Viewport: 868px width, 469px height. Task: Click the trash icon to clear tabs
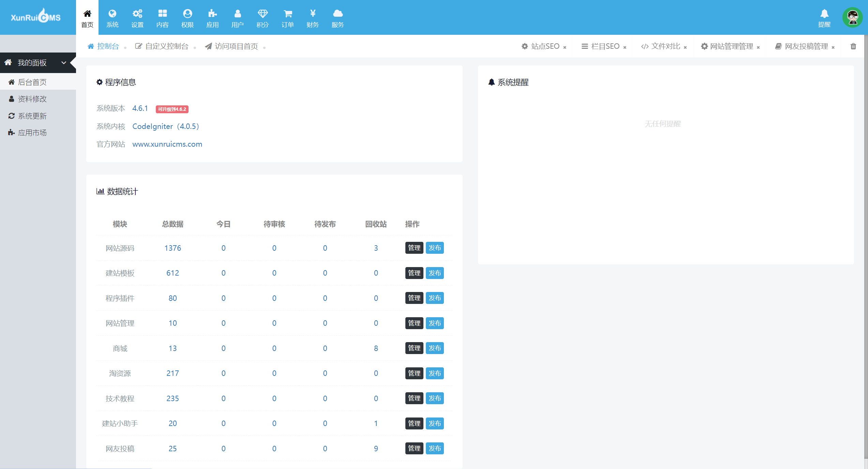coord(853,46)
